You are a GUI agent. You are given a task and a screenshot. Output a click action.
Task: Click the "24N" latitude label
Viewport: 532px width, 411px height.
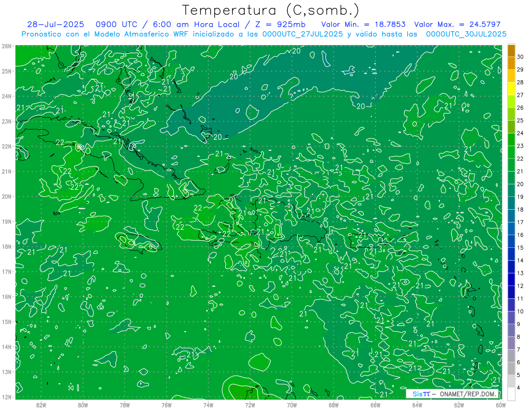coord(7,96)
